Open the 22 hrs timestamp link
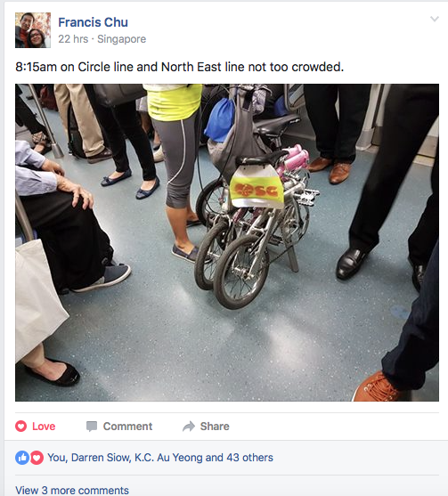This screenshot has height=496, width=448. pos(73,39)
